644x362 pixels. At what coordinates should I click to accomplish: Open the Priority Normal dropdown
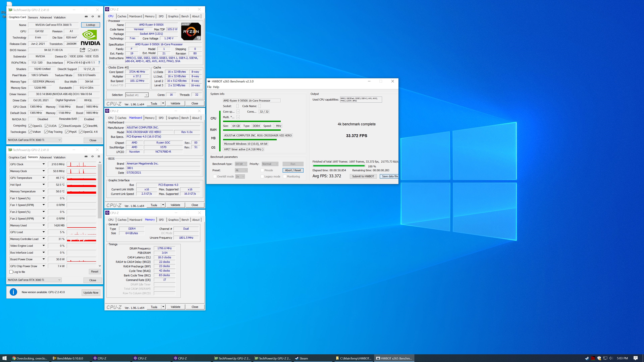(270, 164)
